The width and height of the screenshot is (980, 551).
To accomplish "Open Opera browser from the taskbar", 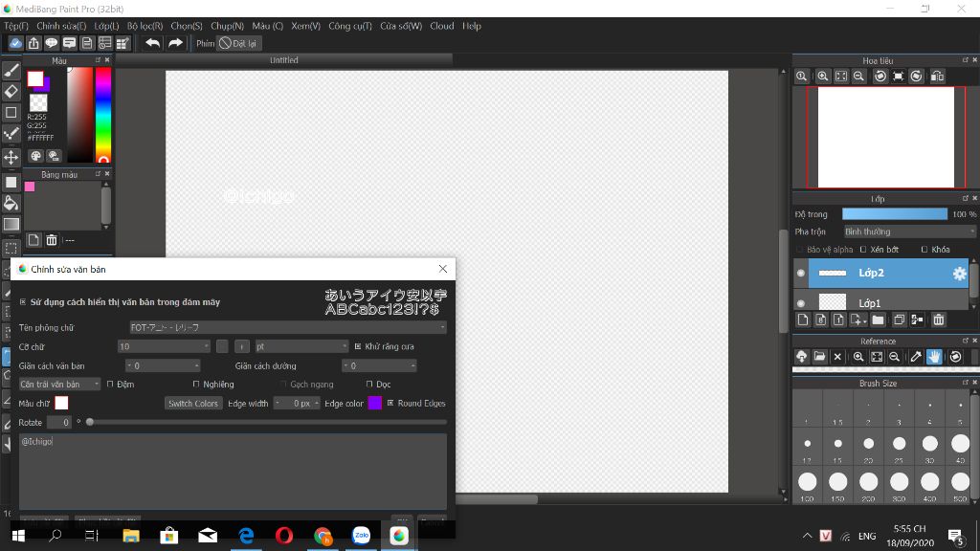I will pyautogui.click(x=284, y=536).
